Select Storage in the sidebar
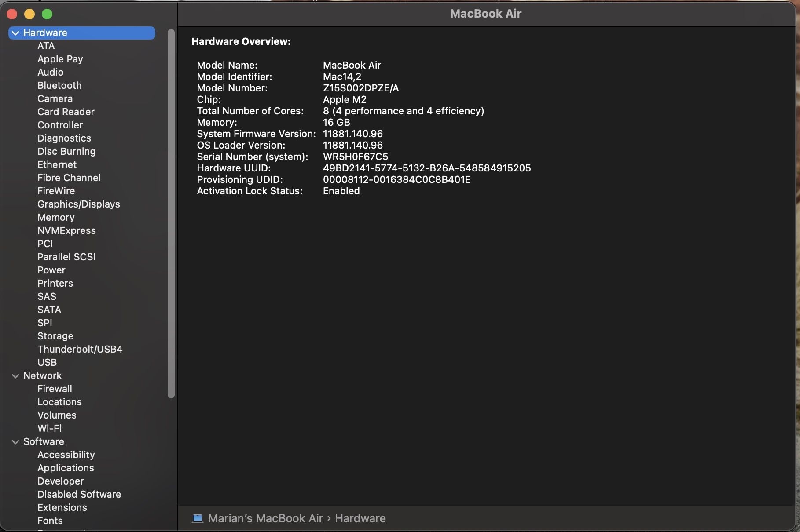 point(55,336)
